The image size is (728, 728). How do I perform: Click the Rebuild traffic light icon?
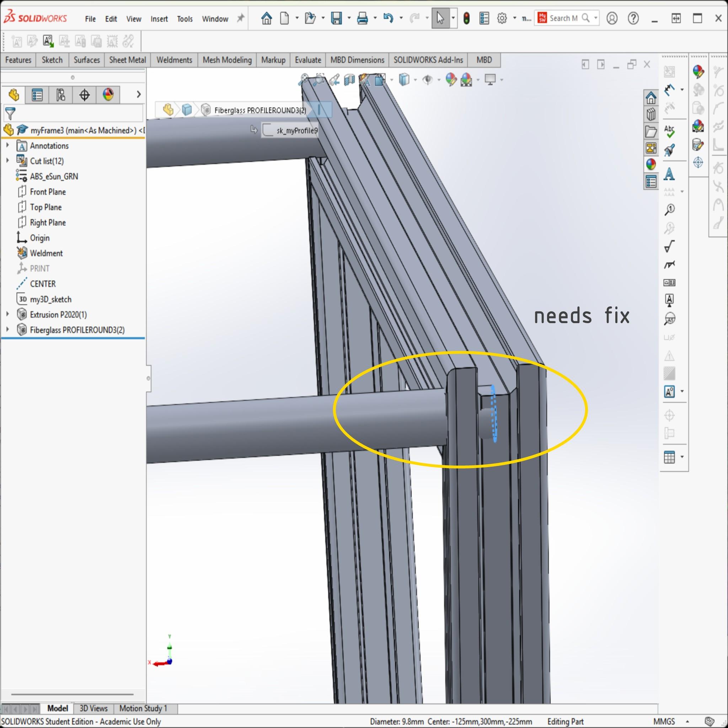466,18
